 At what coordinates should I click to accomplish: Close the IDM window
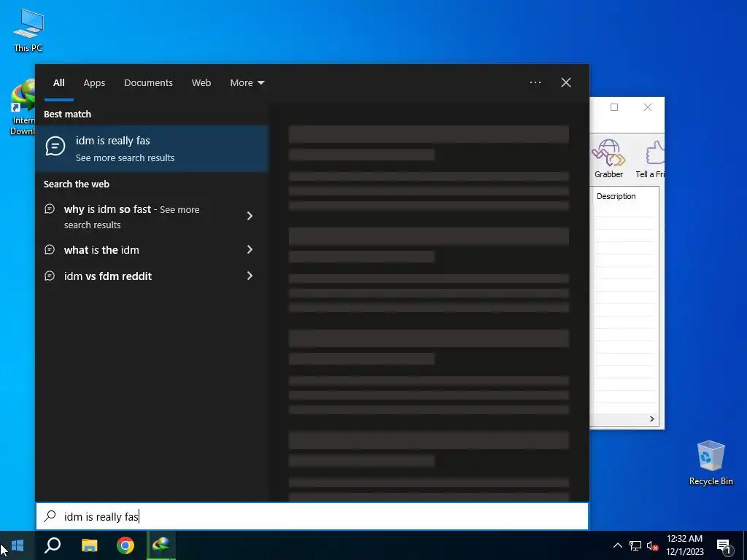click(x=648, y=107)
